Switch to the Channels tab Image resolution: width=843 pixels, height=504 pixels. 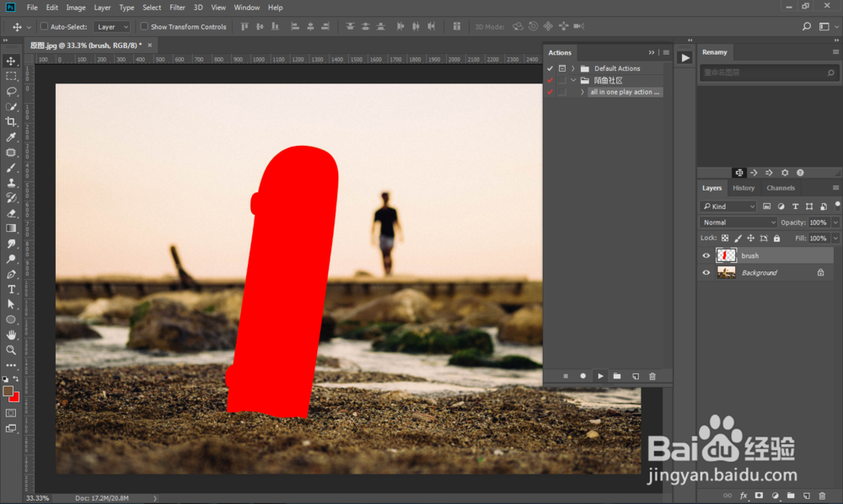781,188
